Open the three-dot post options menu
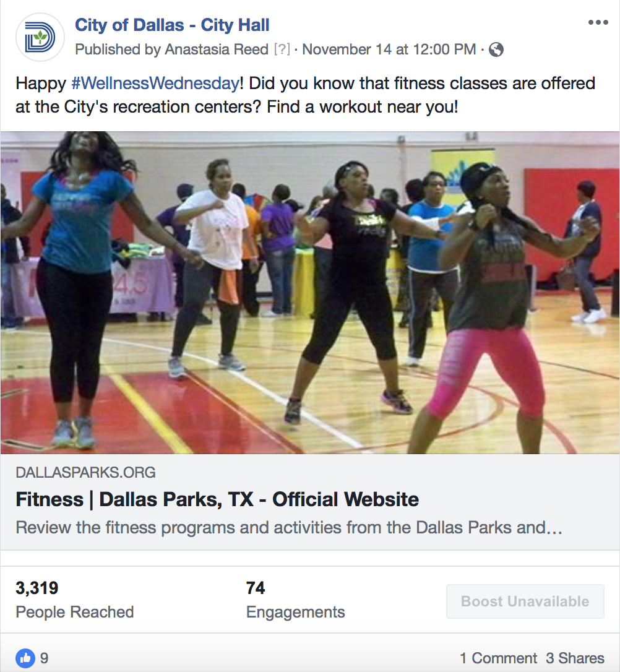 coord(598,22)
